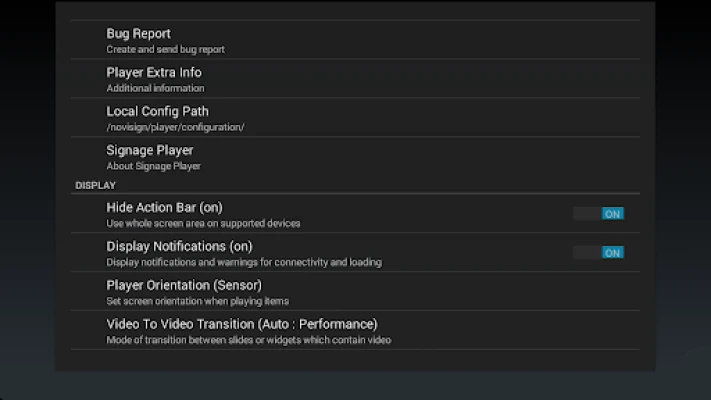Select the 'Additional information' subtitle text
The height and width of the screenshot is (400, 711).
click(x=155, y=88)
